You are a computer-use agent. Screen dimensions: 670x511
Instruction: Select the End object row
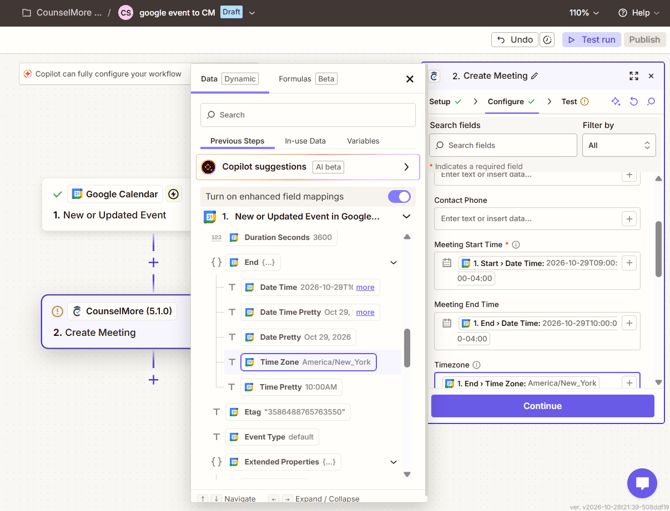pos(253,262)
